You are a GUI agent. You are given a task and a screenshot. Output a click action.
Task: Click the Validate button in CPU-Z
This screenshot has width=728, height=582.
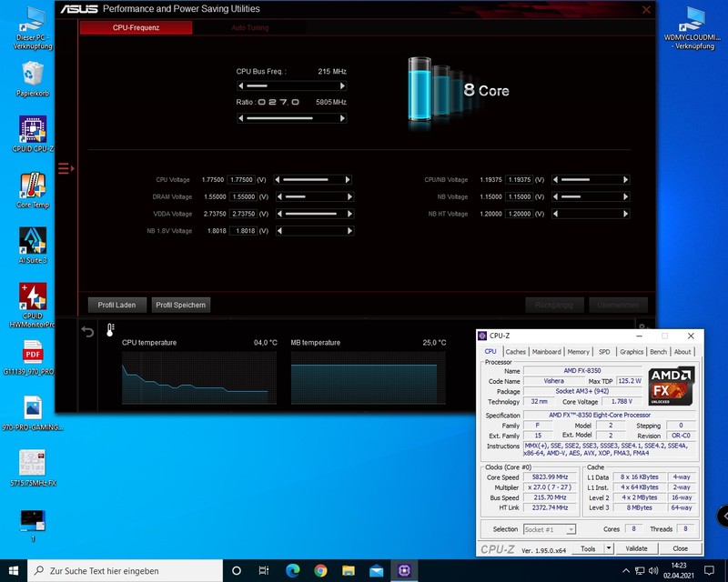[x=636, y=548]
